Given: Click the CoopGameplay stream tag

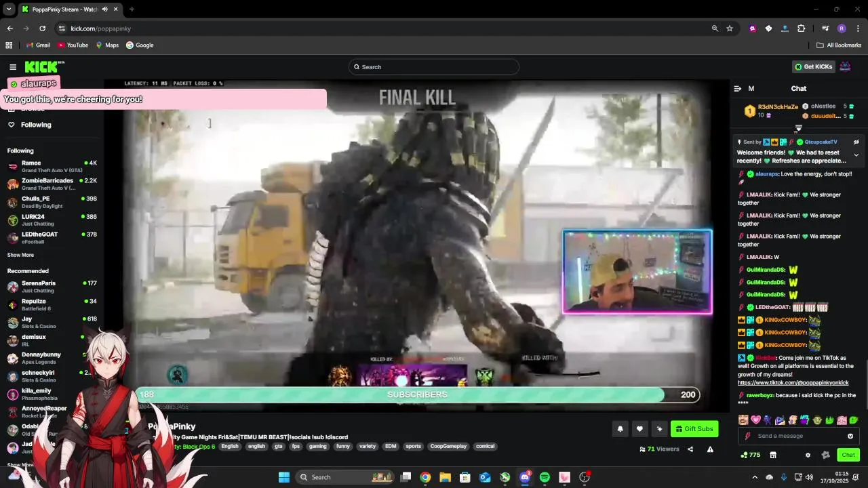Looking at the screenshot, I should 448,446.
